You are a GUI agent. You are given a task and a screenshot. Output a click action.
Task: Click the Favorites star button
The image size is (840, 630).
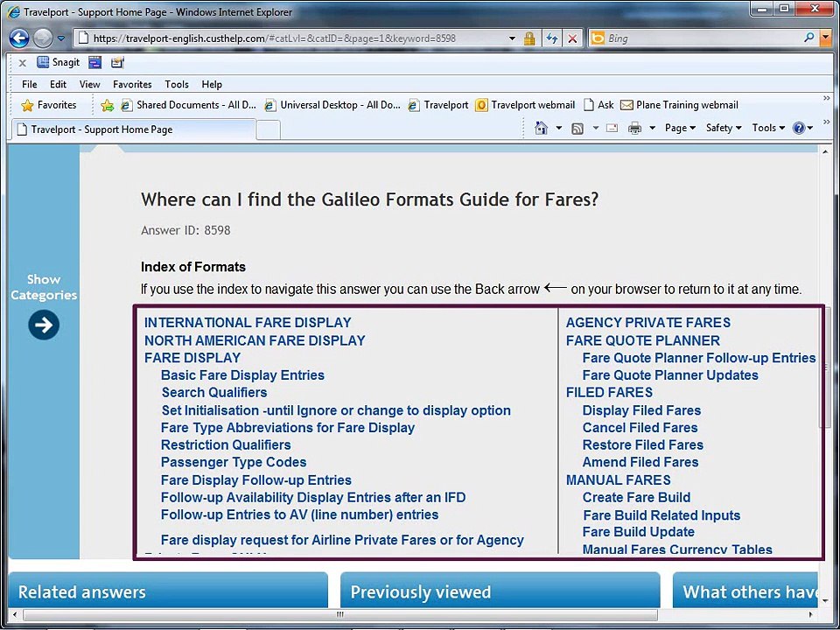48,105
